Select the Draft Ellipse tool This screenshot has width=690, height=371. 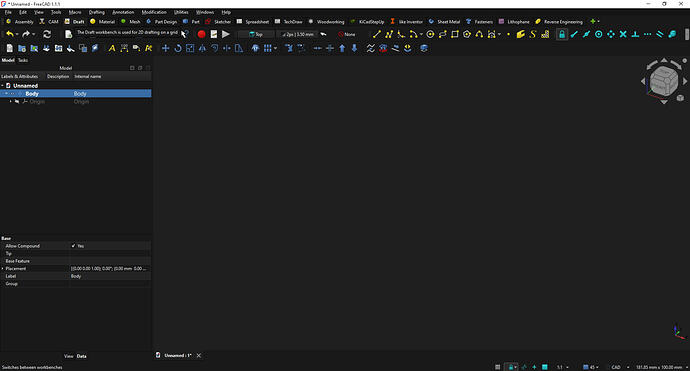(x=443, y=34)
